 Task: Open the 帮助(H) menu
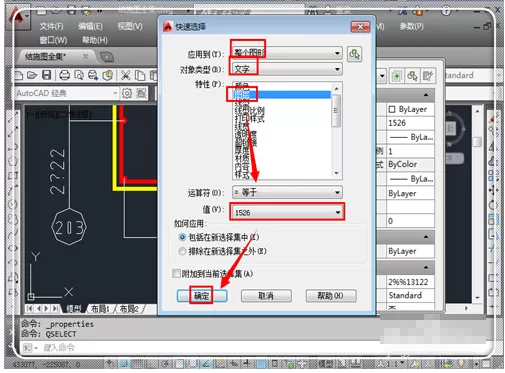pos(95,40)
